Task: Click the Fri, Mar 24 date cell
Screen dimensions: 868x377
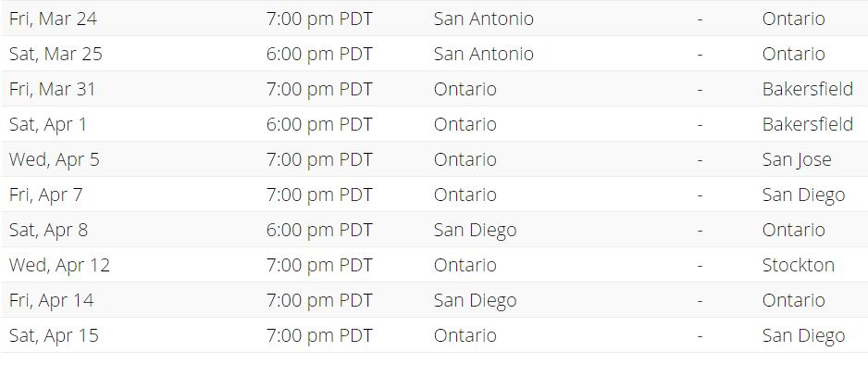Action: pos(53,19)
